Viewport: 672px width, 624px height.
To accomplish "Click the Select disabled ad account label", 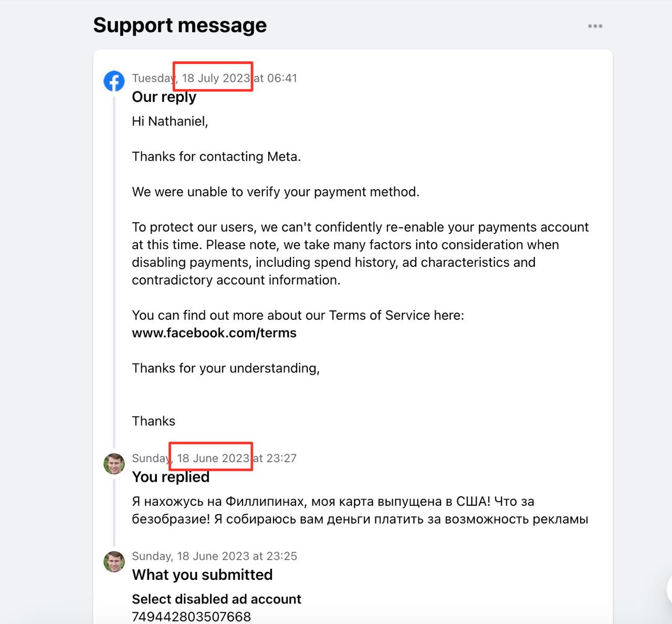I will coord(216,599).
